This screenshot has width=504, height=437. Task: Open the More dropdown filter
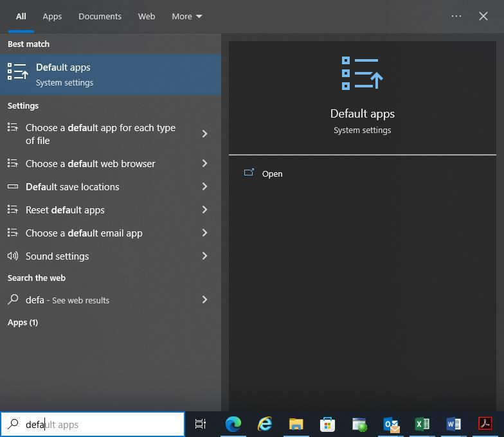coord(186,17)
